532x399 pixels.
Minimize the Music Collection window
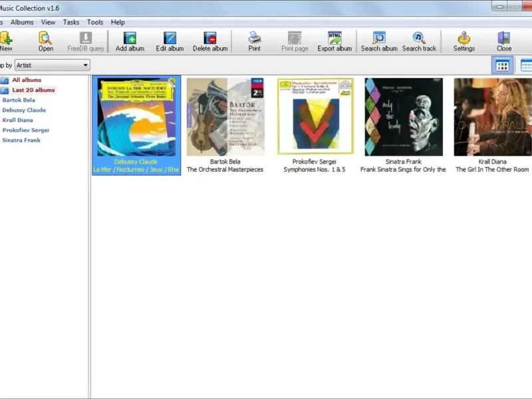[499, 6]
